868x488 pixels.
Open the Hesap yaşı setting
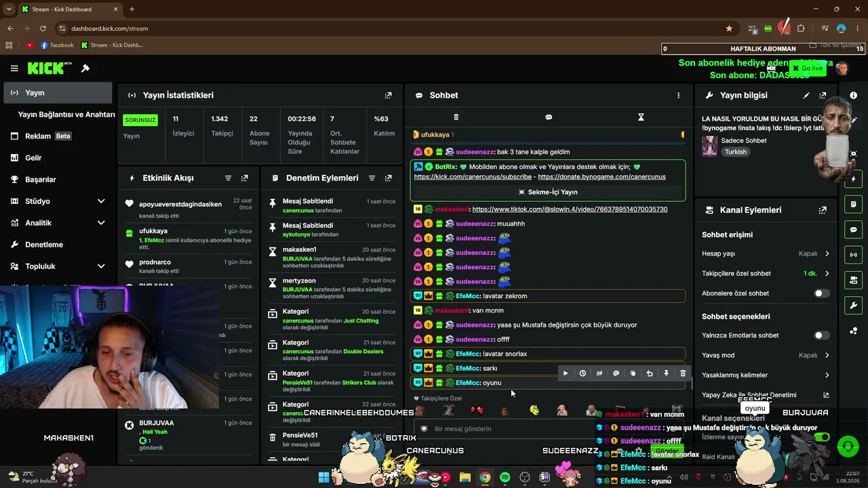click(766, 253)
